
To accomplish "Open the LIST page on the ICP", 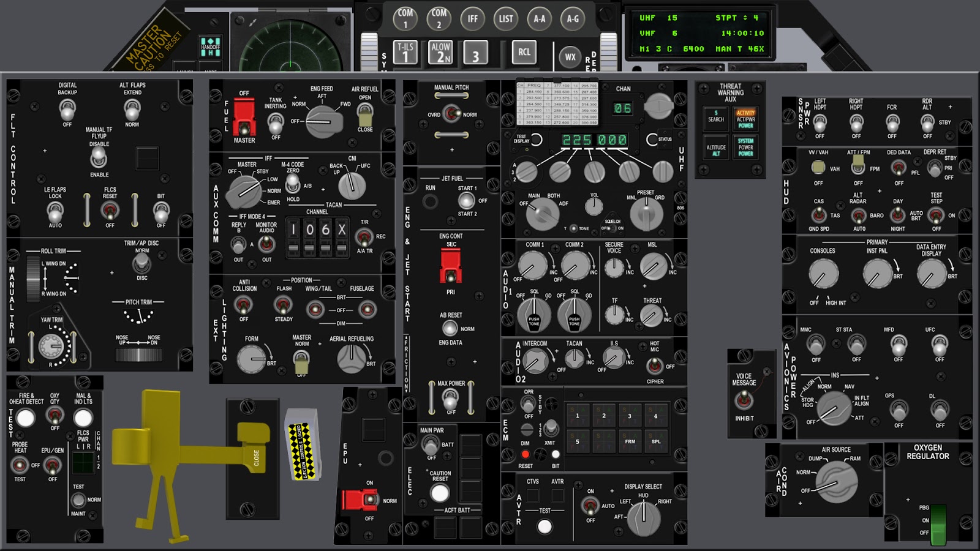I will [505, 18].
